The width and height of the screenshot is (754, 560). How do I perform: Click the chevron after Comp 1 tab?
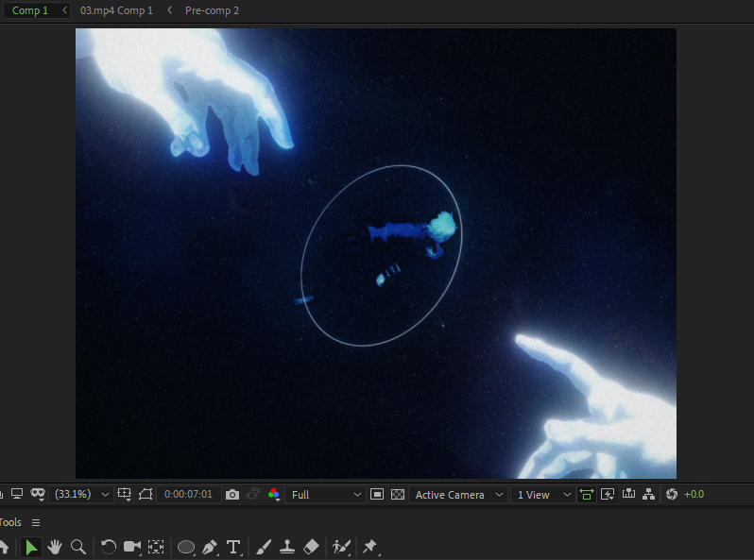[x=64, y=10]
